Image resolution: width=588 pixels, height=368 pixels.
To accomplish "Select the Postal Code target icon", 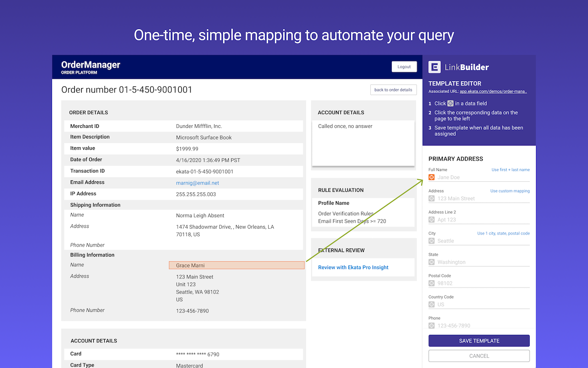I will 431,283.
